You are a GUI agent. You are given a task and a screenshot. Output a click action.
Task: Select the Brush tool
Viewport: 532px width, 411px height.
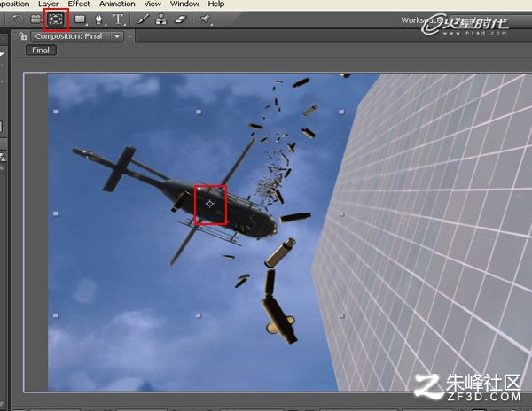[x=143, y=19]
